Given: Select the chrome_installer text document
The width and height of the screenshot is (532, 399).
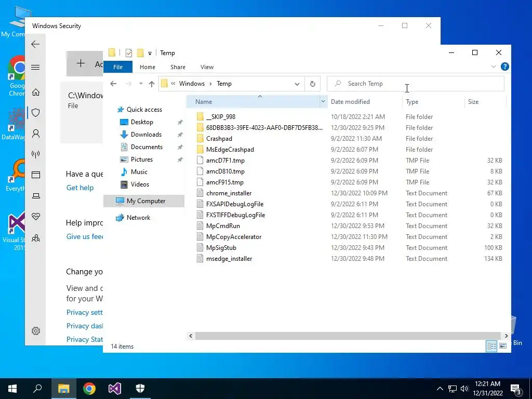Looking at the screenshot, I should pos(229,193).
